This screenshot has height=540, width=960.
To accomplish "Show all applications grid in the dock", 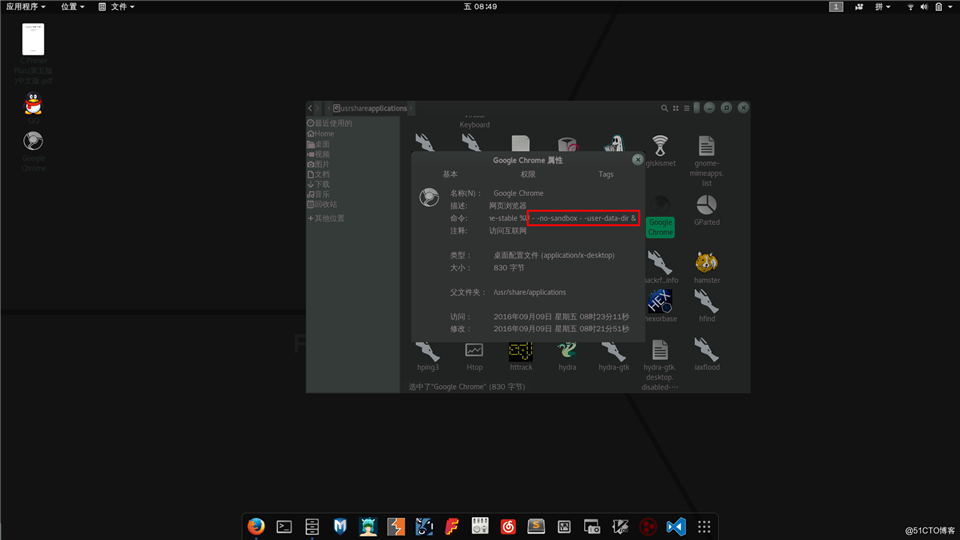I will [704, 527].
